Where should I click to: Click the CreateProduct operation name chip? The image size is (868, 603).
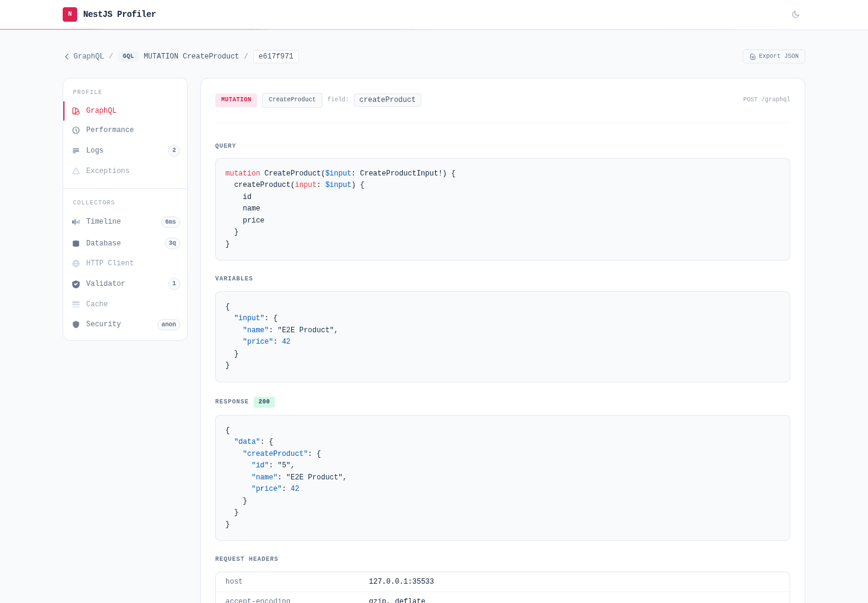(x=292, y=100)
